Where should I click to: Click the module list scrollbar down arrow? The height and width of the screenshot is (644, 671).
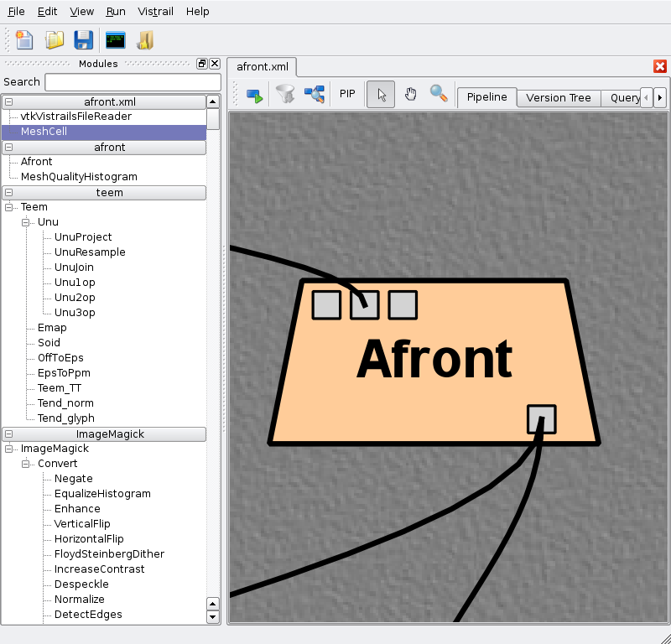tap(212, 617)
